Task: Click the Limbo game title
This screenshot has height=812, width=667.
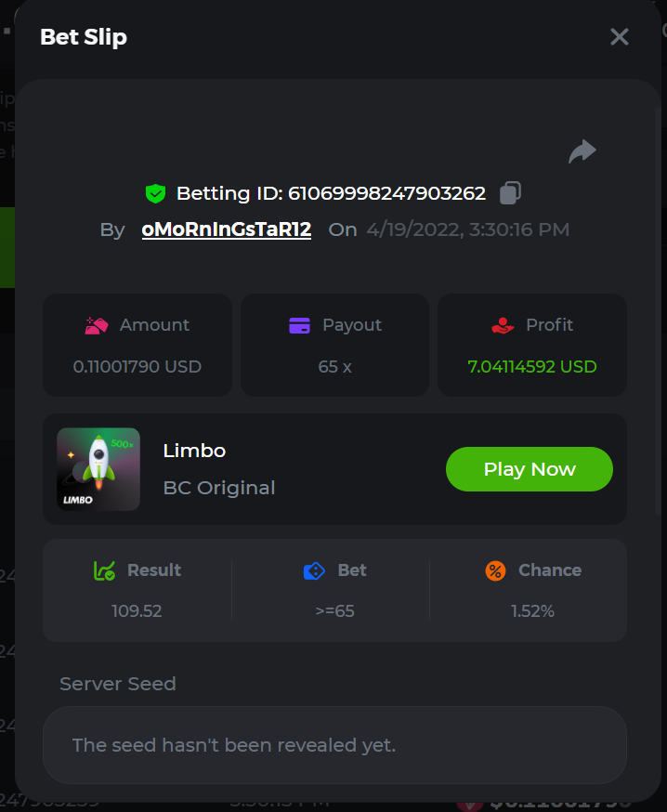Action: tap(194, 451)
